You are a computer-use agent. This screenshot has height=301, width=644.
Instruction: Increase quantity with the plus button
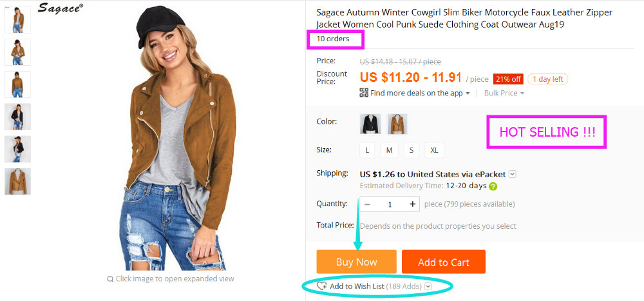pyautogui.click(x=412, y=204)
